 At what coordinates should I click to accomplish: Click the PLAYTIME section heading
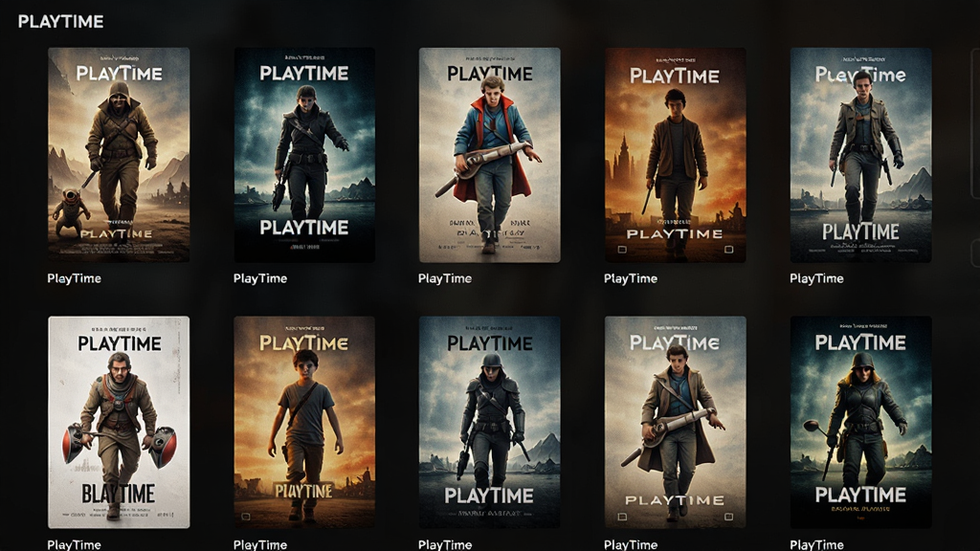(x=60, y=22)
